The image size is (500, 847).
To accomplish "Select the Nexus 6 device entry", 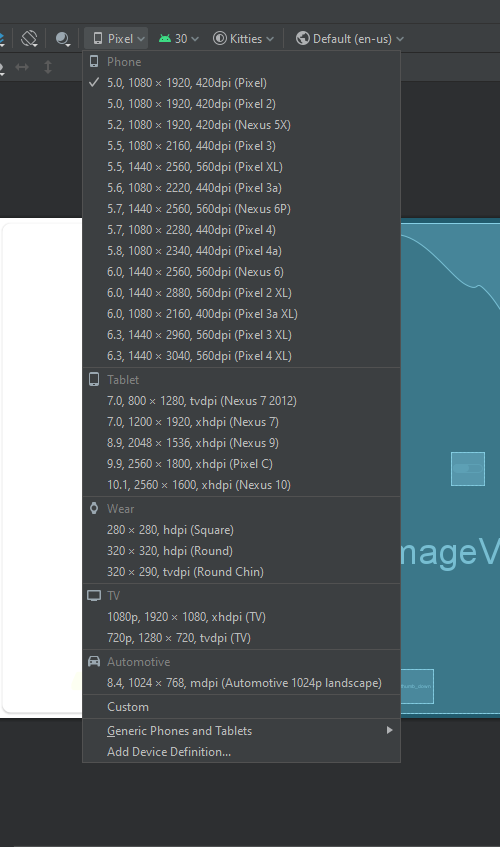I will 241,272.
